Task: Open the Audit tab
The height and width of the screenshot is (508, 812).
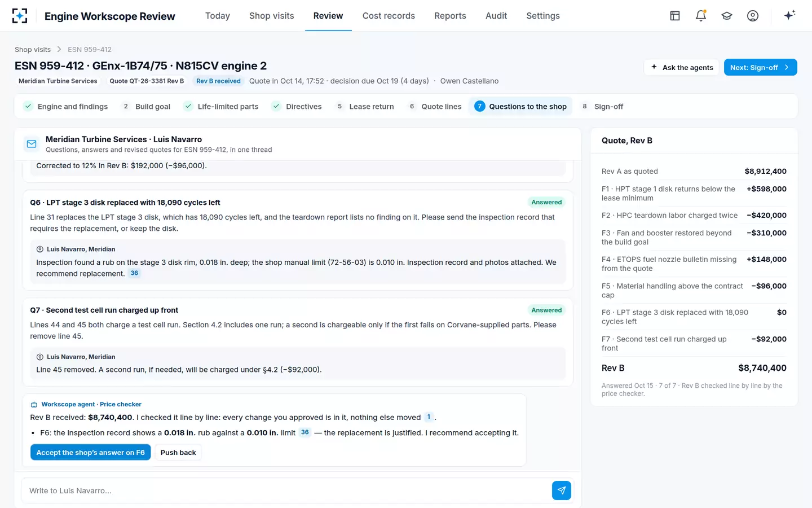Action: 496,16
